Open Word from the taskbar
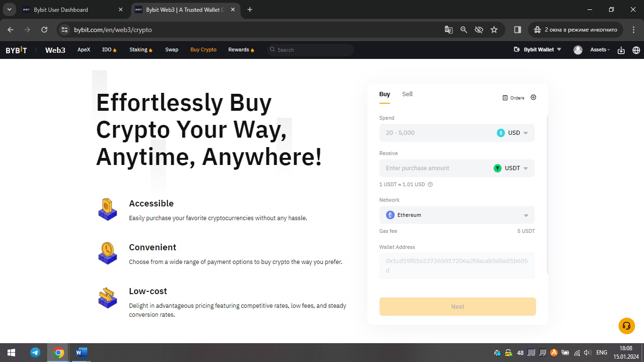 coord(82,352)
